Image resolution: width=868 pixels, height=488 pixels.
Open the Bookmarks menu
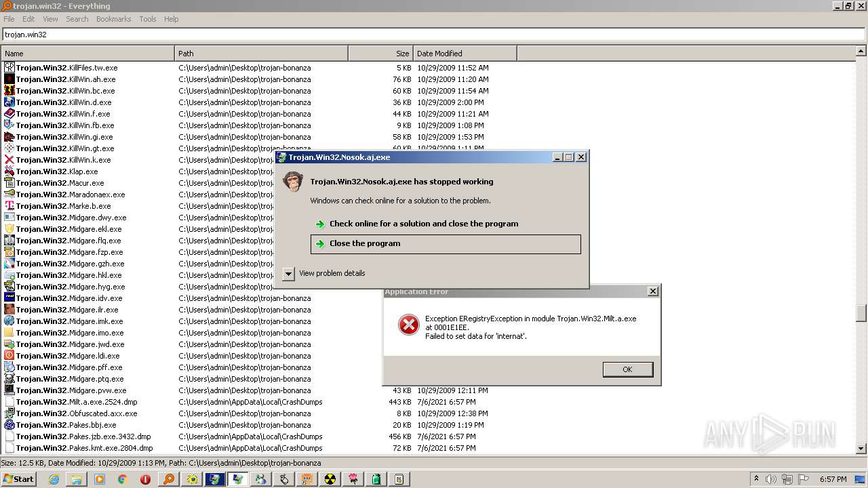[x=113, y=19]
